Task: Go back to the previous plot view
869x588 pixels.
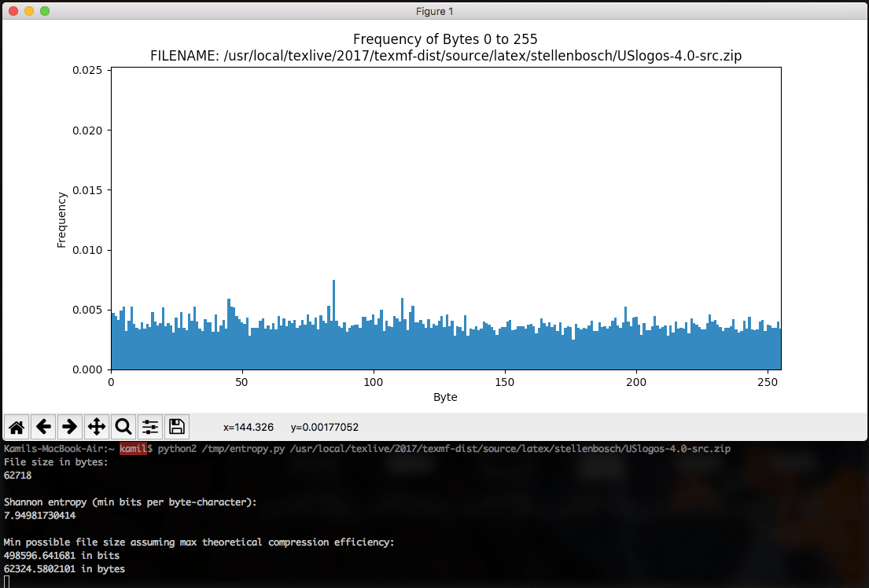Action: [x=43, y=427]
